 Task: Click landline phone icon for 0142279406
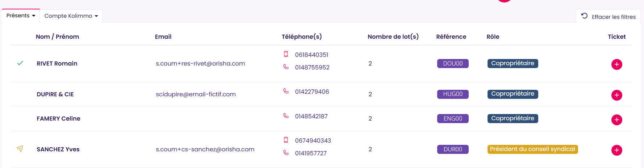286,91
